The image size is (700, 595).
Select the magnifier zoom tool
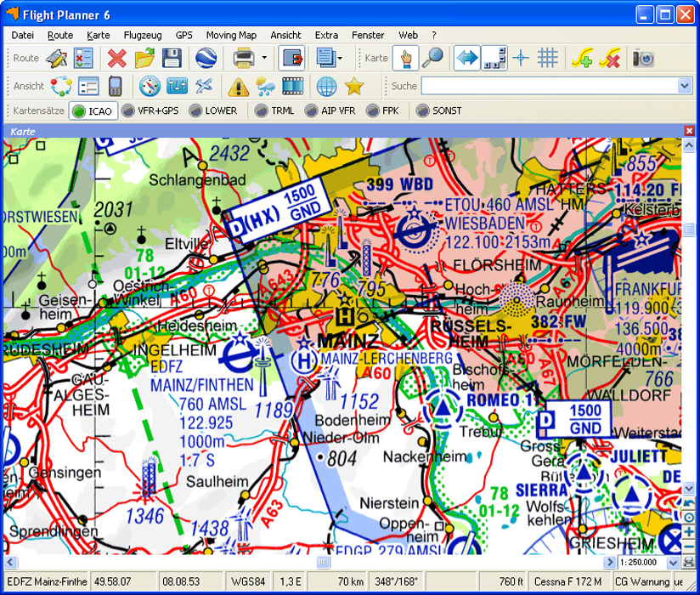tap(432, 58)
